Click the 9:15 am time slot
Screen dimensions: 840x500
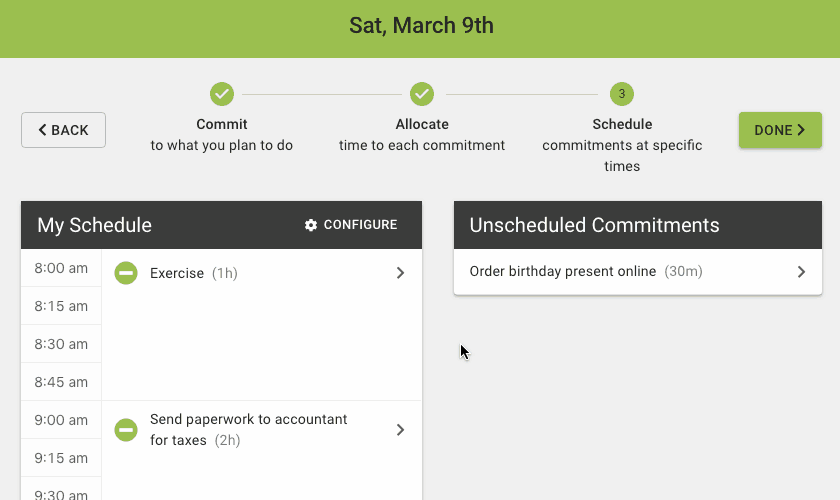(x=61, y=458)
